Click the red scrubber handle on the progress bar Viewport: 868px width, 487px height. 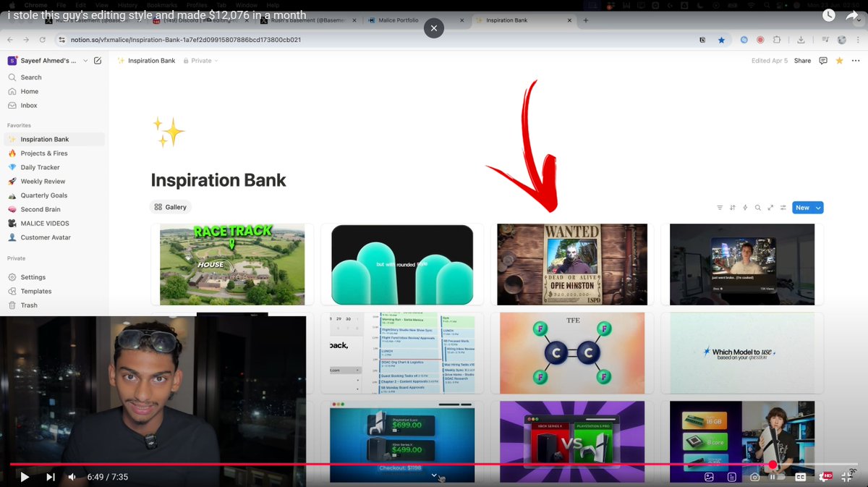click(773, 465)
